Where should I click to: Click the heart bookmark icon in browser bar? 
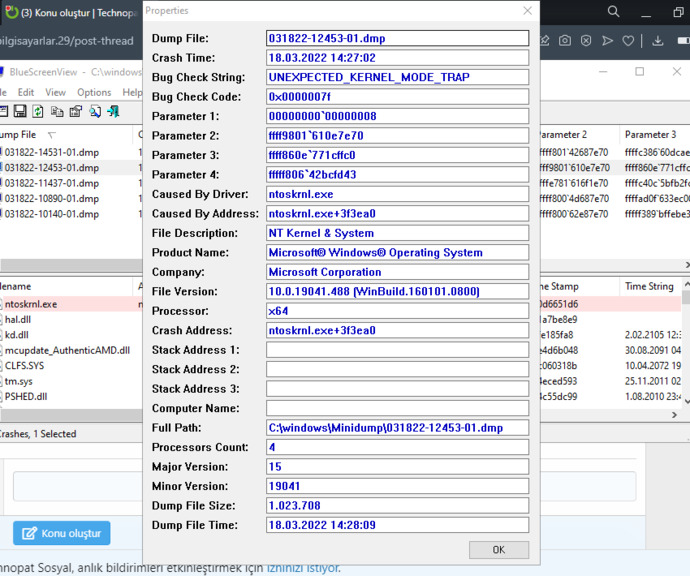(x=628, y=41)
